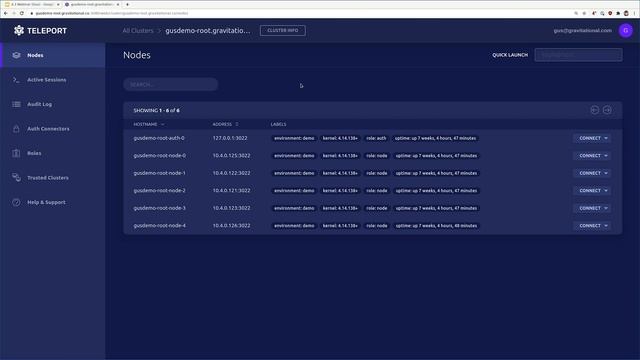Click the role: auth label

pos(376,138)
